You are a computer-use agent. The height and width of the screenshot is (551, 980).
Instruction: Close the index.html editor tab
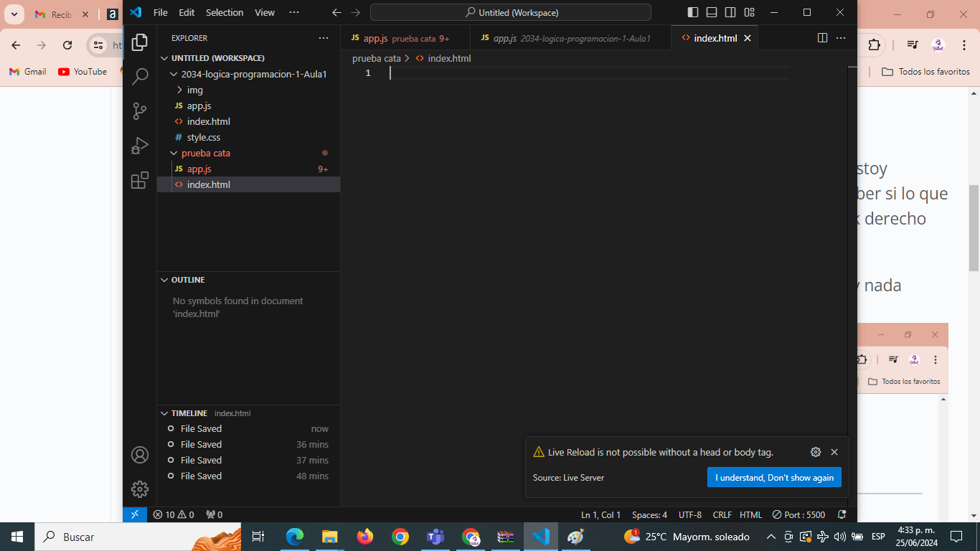[x=748, y=38]
